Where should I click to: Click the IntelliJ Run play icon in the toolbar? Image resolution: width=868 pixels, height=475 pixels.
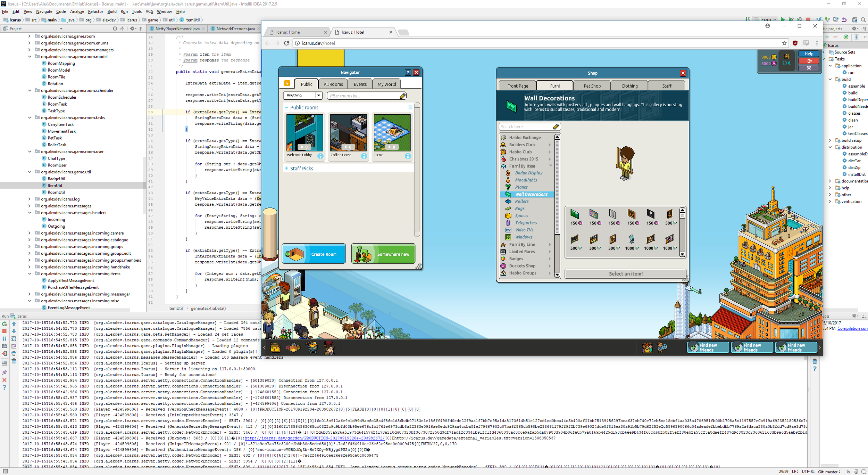tap(783, 19)
